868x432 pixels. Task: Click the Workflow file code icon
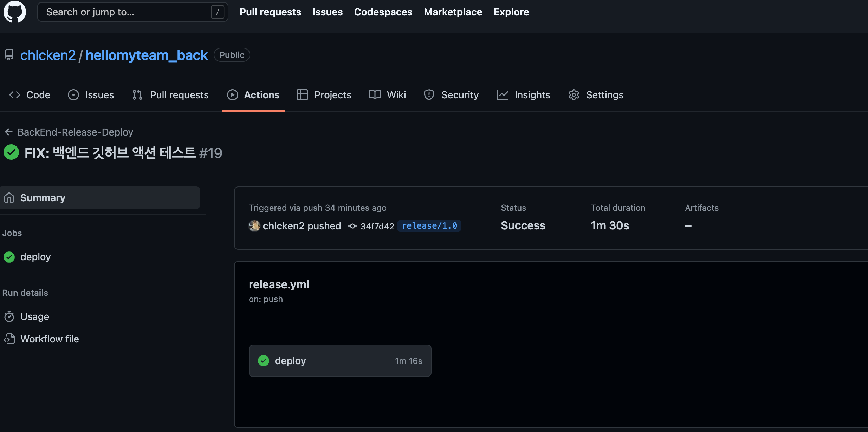pyautogui.click(x=9, y=339)
